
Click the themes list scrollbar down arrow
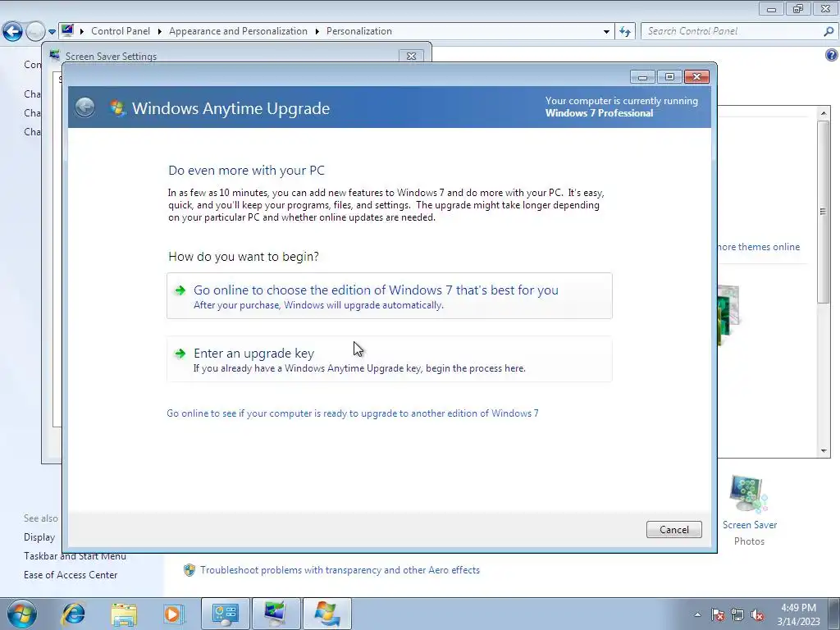click(x=824, y=451)
